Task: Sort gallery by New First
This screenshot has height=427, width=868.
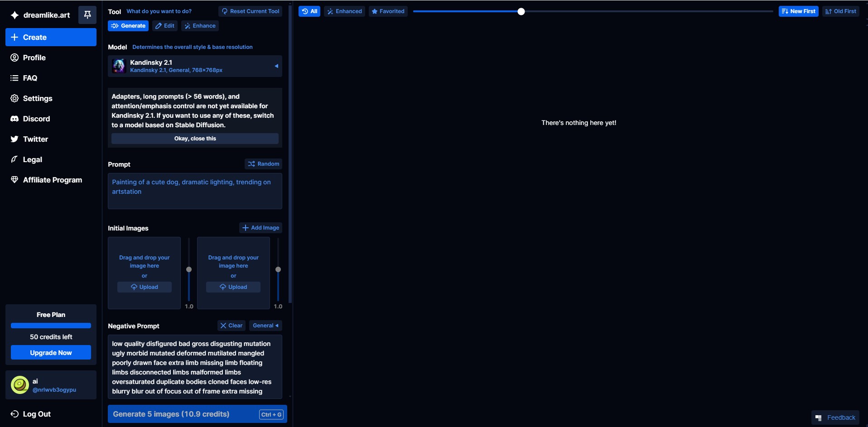Action: coord(798,11)
